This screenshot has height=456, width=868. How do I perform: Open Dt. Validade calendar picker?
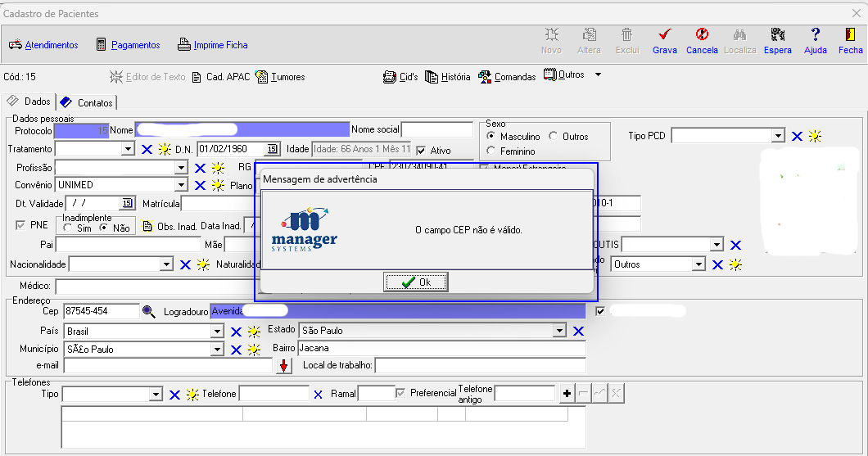tap(127, 203)
